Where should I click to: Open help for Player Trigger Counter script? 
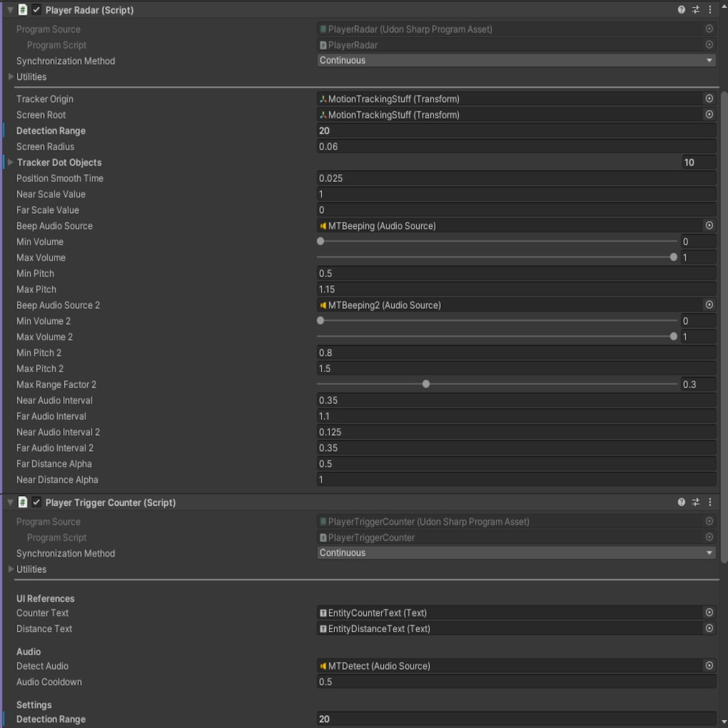pos(681,502)
